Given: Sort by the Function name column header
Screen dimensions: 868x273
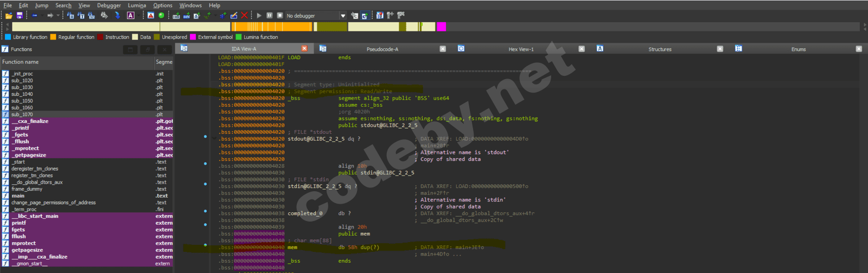Looking at the screenshot, I should (x=76, y=62).
